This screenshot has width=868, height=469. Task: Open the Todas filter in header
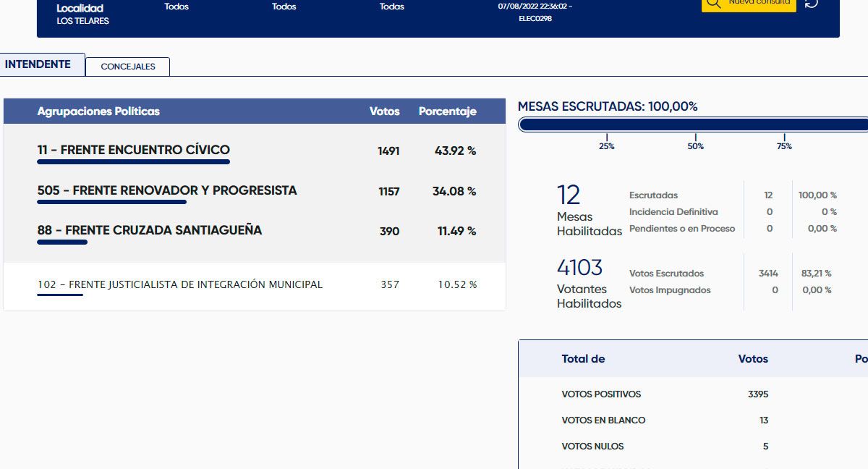[392, 7]
